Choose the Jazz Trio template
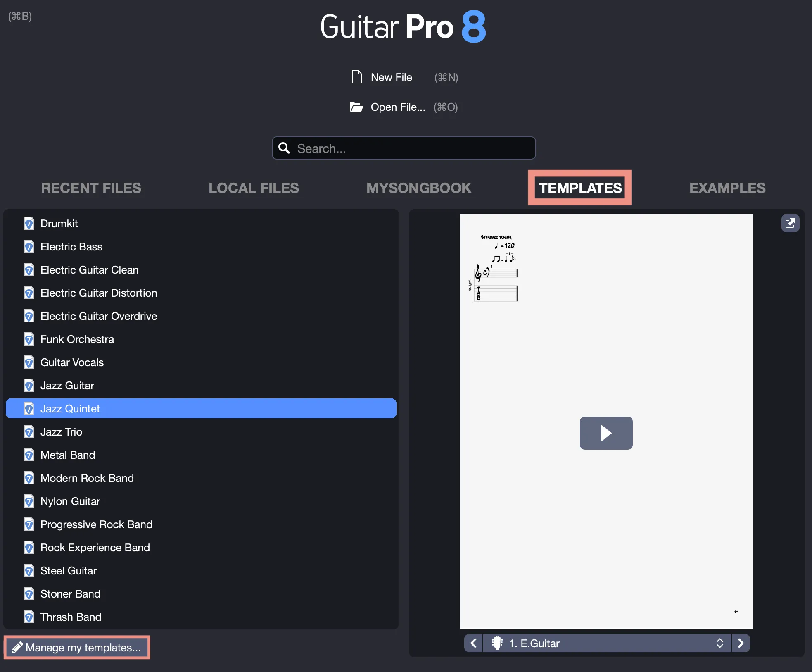The image size is (812, 672). 201,432
